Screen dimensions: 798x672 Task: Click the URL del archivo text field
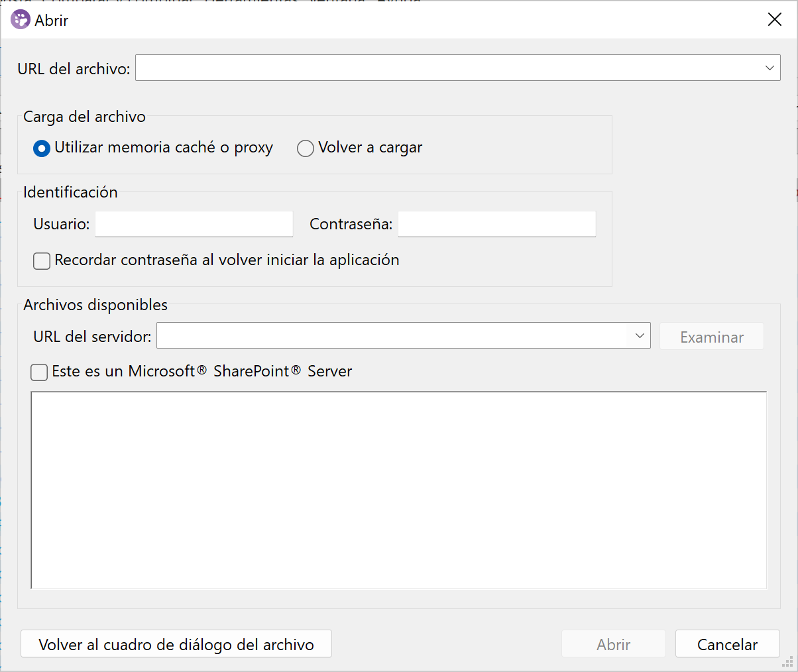(447, 68)
